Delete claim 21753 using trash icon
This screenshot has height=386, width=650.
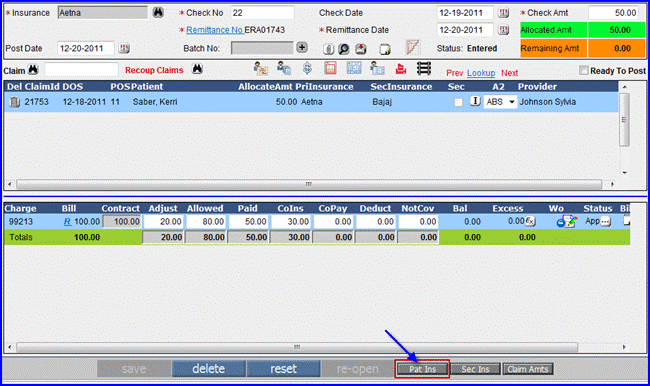tap(15, 102)
